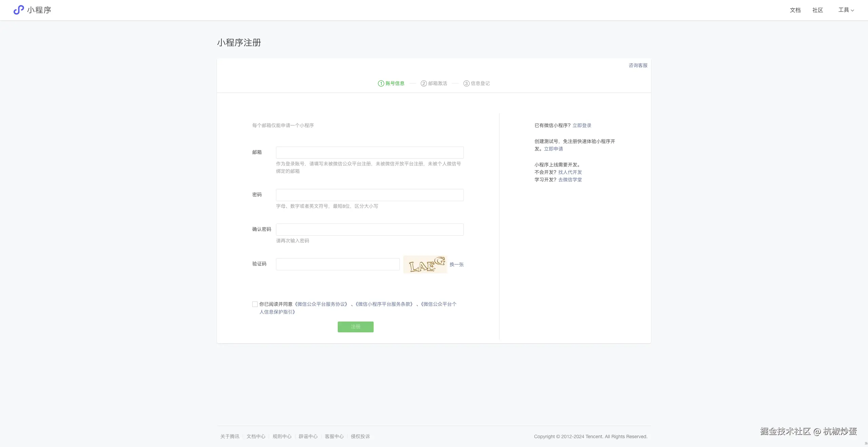Focus the 密码 password field
The image size is (868, 447).
370,195
